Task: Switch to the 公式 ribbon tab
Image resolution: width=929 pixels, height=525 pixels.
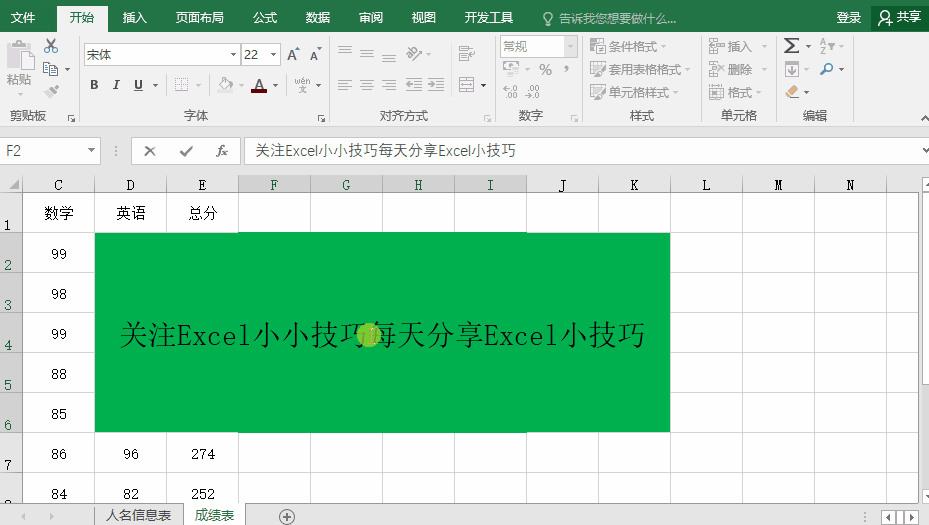Action: [265, 18]
